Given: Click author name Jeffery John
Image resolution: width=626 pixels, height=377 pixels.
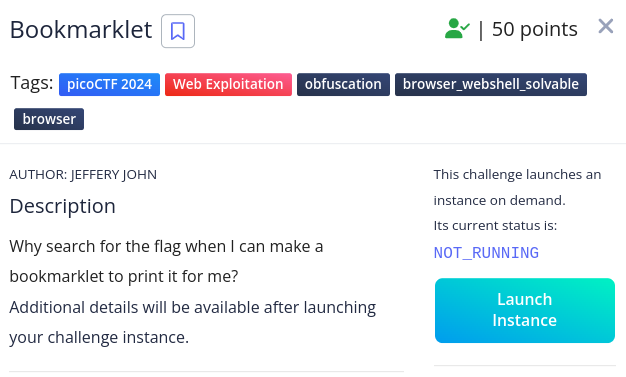Looking at the screenshot, I should [114, 175].
